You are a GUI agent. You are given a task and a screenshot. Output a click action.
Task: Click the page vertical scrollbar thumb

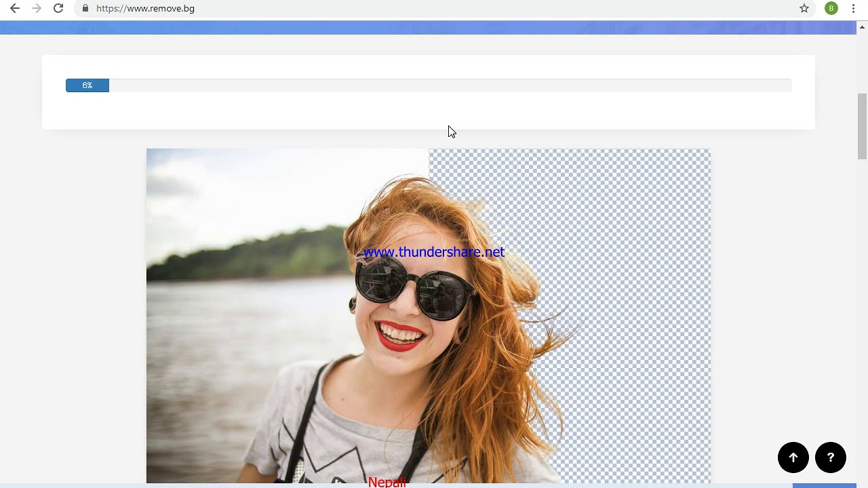pos(863,127)
